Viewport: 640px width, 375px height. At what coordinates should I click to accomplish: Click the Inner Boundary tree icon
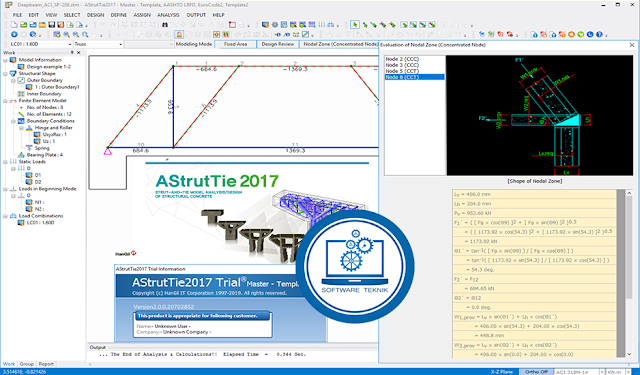tap(21, 94)
